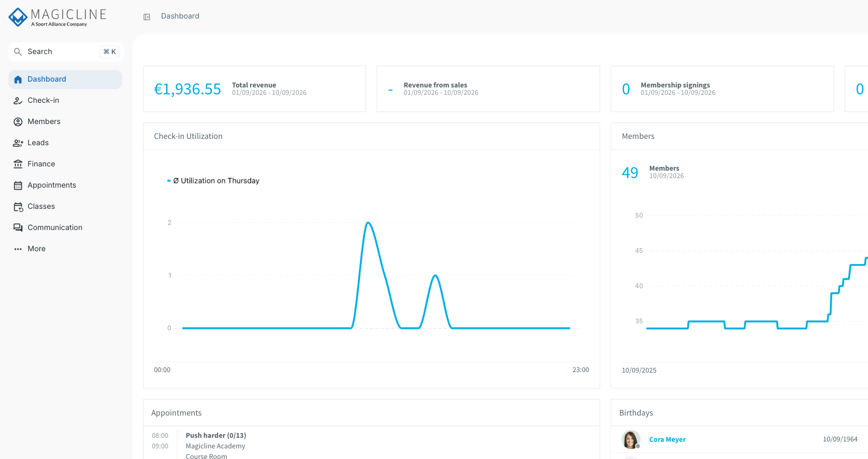Click the Classes calendar icon
Screen dimensions: 868x459
(18, 207)
